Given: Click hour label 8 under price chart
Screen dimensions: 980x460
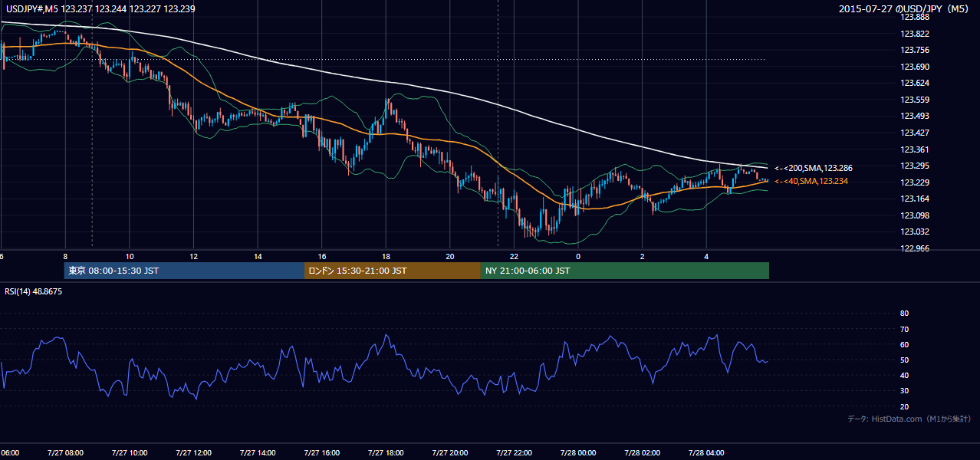Looking at the screenshot, I should (x=65, y=257).
